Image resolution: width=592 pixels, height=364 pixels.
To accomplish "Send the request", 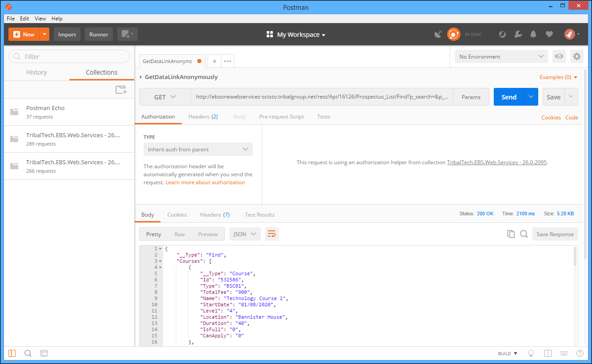I will (x=509, y=97).
